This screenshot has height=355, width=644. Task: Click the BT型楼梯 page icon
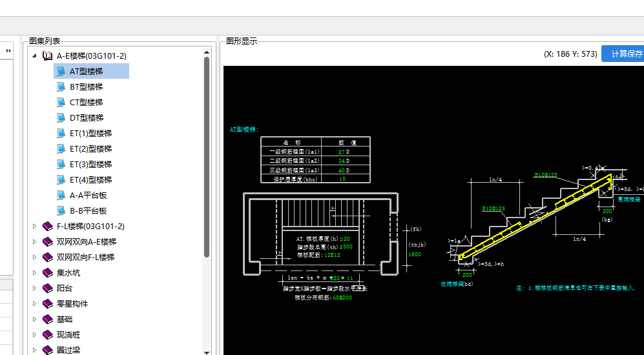point(61,87)
